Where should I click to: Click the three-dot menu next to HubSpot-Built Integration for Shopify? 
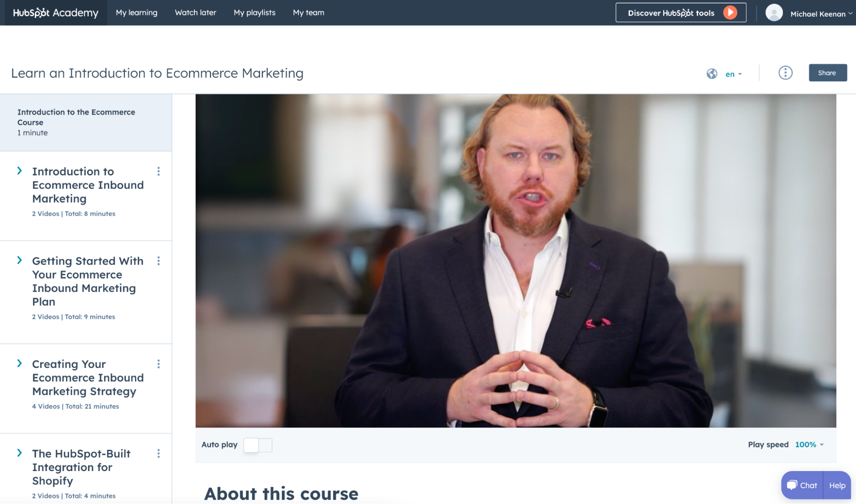158,454
